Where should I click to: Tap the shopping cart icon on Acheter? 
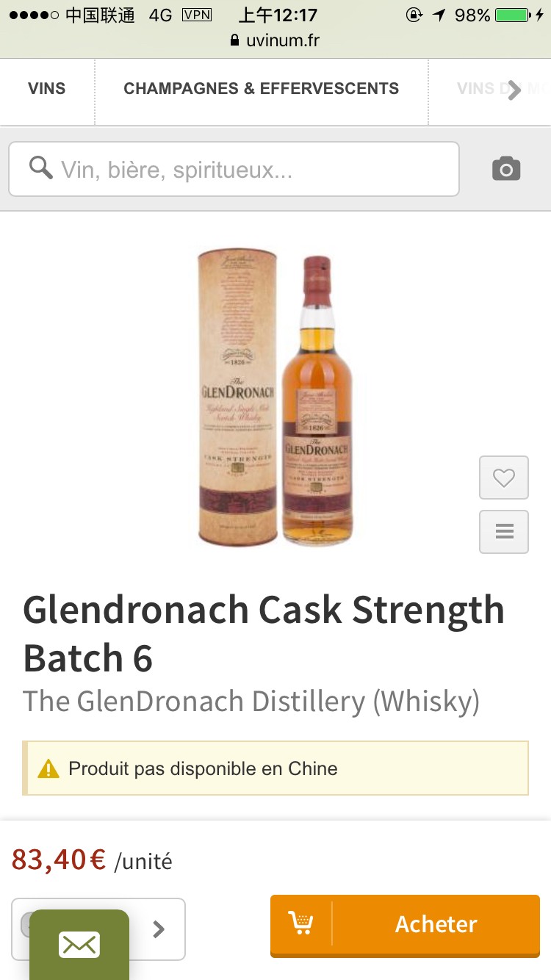pos(300,923)
